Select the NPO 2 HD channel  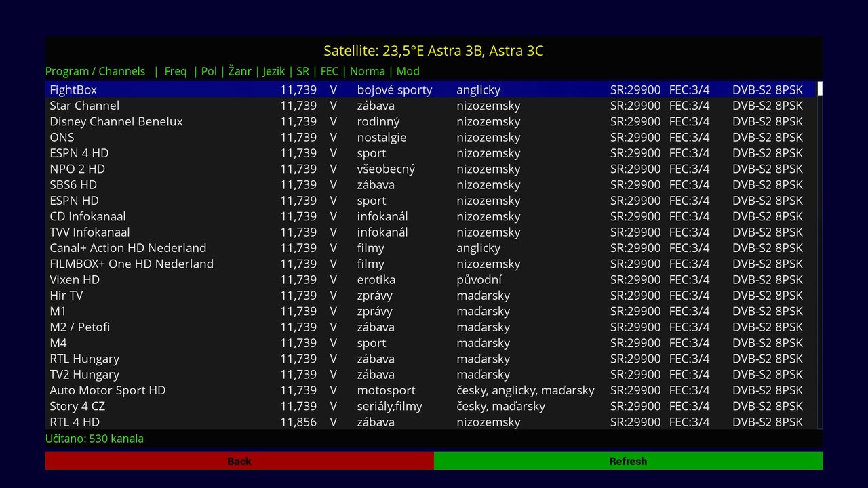click(x=431, y=169)
